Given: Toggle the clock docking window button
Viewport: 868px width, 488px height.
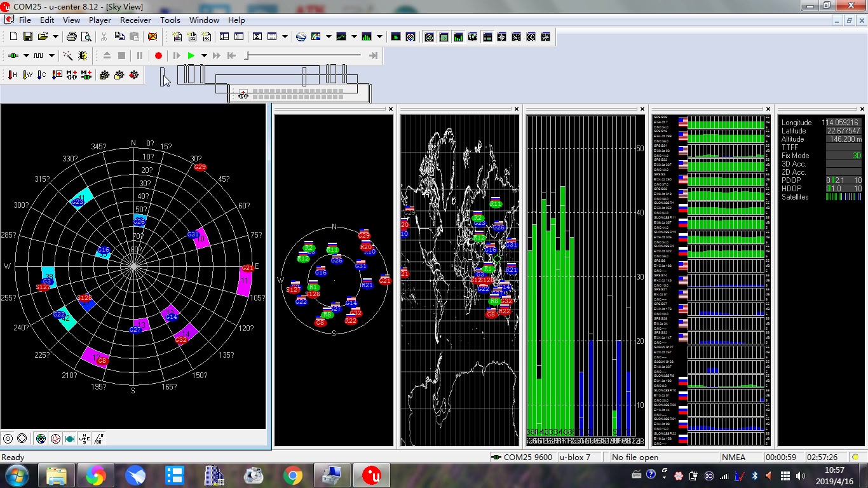Looking at the screenshot, I should pyautogui.click(x=531, y=37).
